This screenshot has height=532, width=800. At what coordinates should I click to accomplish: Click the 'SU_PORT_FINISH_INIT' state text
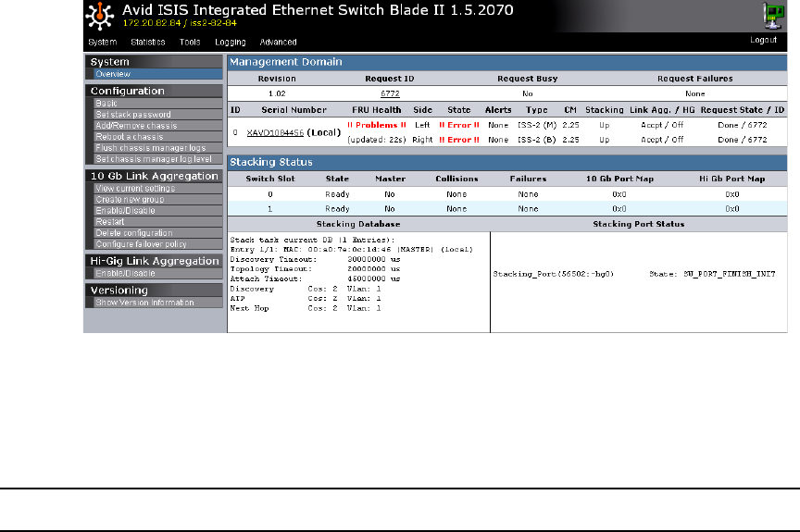pos(730,274)
